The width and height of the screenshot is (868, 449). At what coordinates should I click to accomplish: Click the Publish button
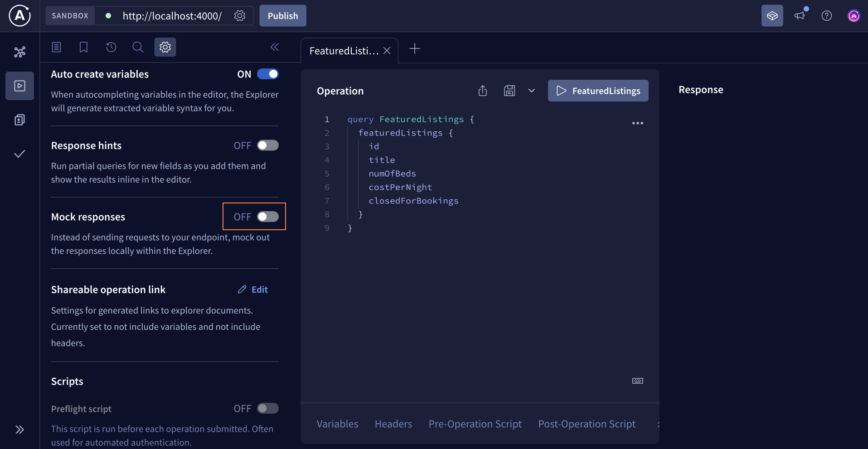(x=282, y=16)
